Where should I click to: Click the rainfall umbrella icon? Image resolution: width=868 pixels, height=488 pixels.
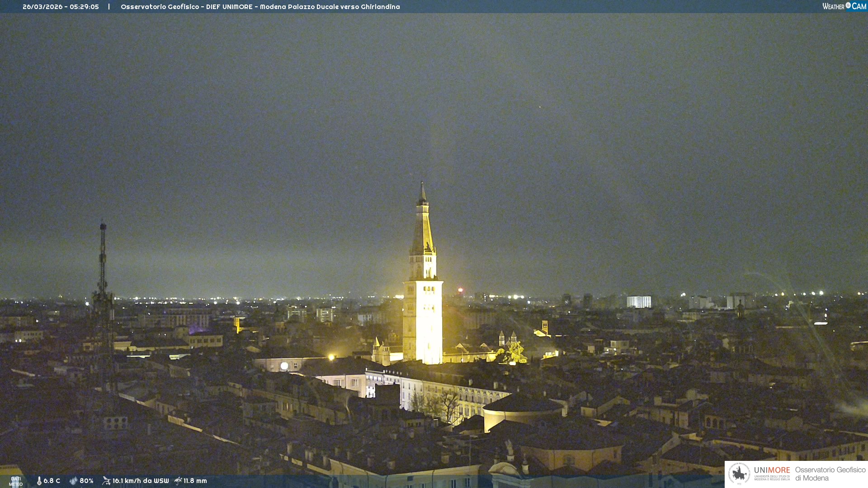click(178, 481)
